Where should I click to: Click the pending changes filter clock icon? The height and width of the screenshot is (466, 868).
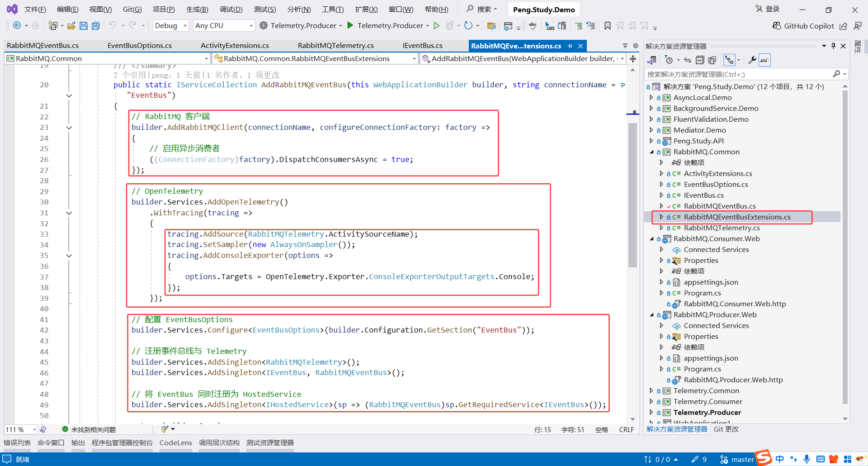pos(669,60)
